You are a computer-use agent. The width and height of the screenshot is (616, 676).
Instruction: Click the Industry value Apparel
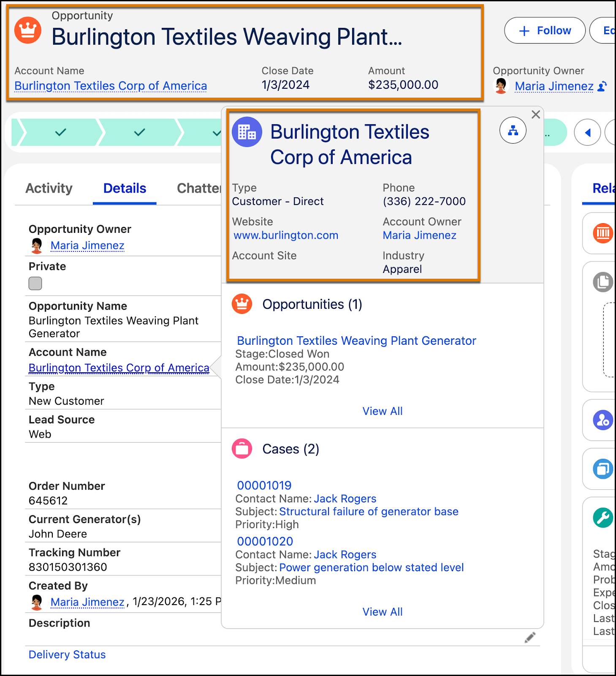pyautogui.click(x=402, y=269)
